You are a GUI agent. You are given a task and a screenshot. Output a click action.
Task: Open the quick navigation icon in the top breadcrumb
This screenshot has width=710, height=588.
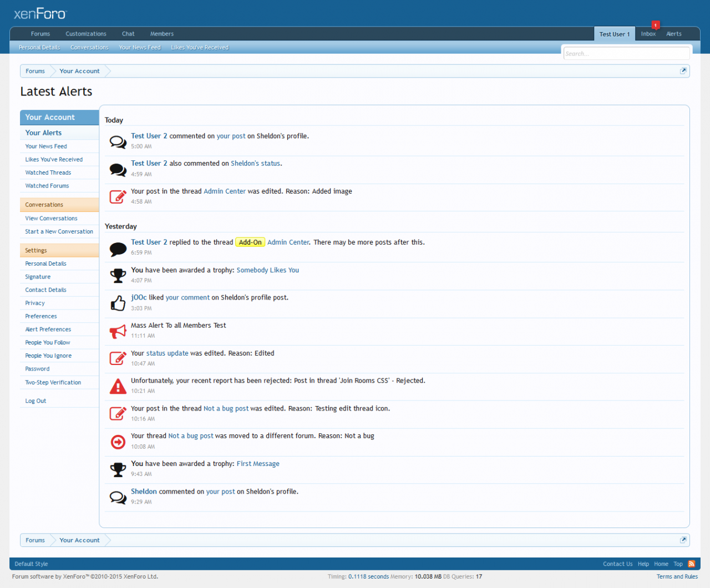click(x=683, y=71)
